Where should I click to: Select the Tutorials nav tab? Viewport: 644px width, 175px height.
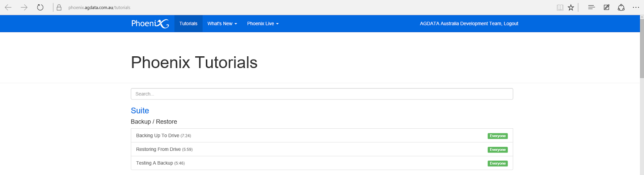188,24
